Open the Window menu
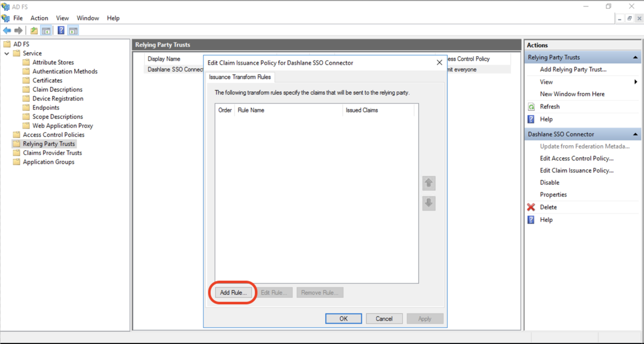The width and height of the screenshot is (644, 344). coord(88,18)
